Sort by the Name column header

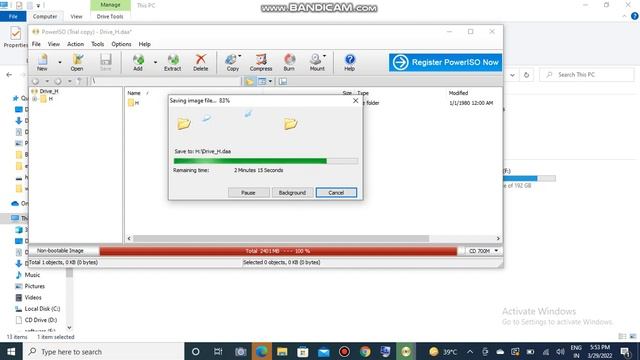click(134, 93)
